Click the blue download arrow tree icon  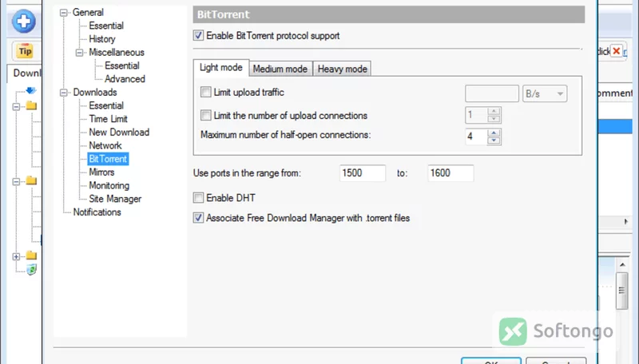[x=31, y=90]
